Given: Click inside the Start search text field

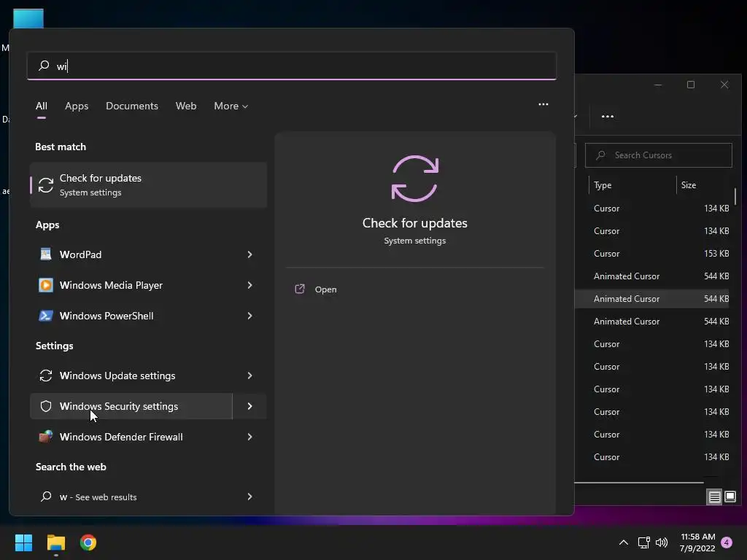Looking at the screenshot, I should [x=292, y=66].
